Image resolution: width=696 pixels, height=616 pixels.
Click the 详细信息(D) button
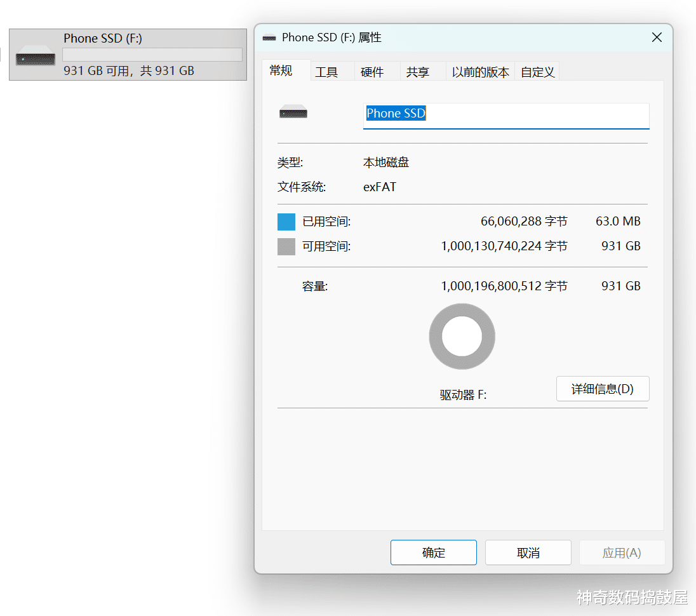603,389
